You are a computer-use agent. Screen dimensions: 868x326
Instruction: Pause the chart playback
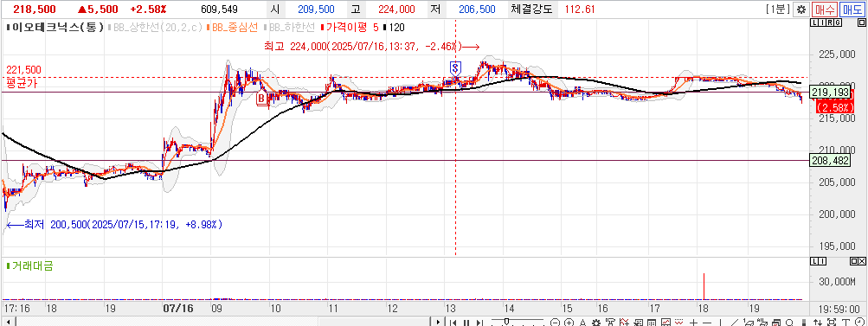pyautogui.click(x=466, y=322)
